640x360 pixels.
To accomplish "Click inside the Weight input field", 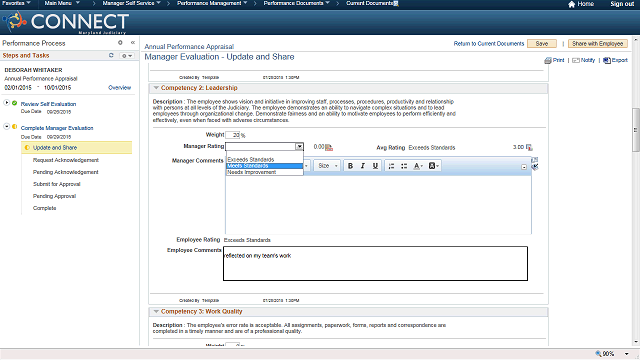I will pos(233,135).
